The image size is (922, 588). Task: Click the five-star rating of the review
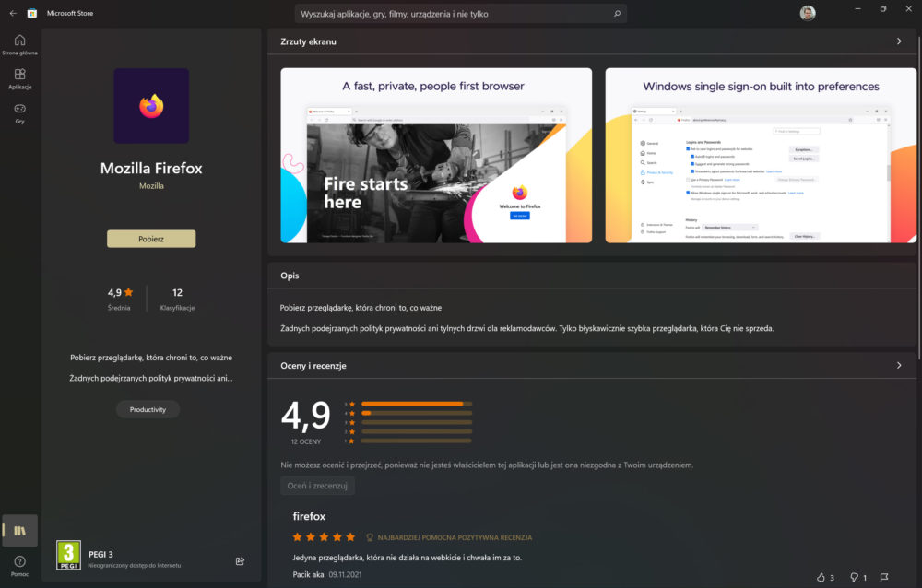[x=324, y=536]
